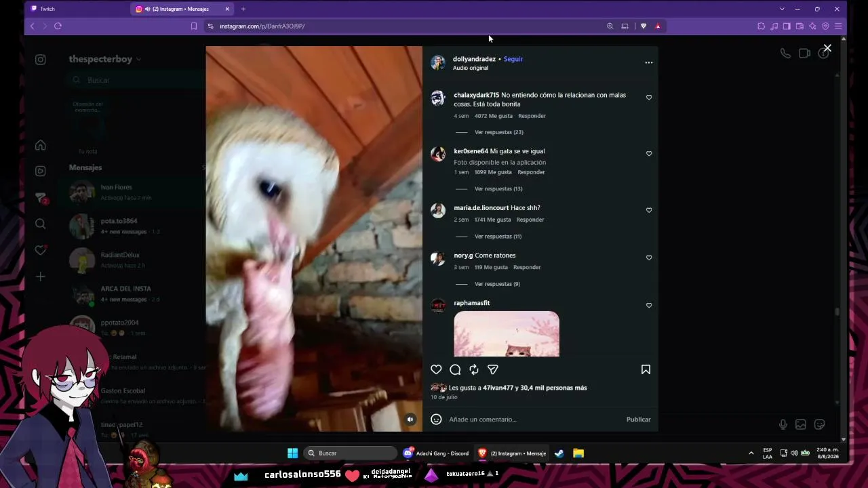This screenshot has width=868, height=488.
Task: Close the Instagram post overlay
Action: [x=827, y=48]
